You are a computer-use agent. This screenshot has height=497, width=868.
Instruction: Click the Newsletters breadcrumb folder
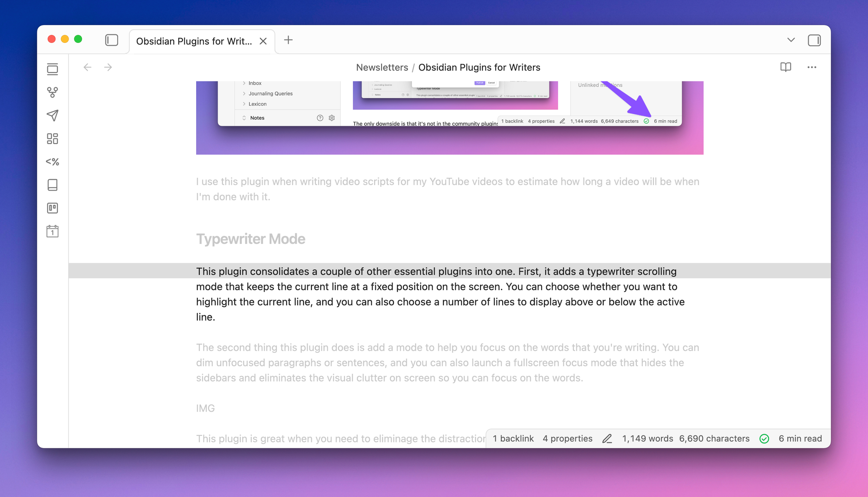click(382, 67)
